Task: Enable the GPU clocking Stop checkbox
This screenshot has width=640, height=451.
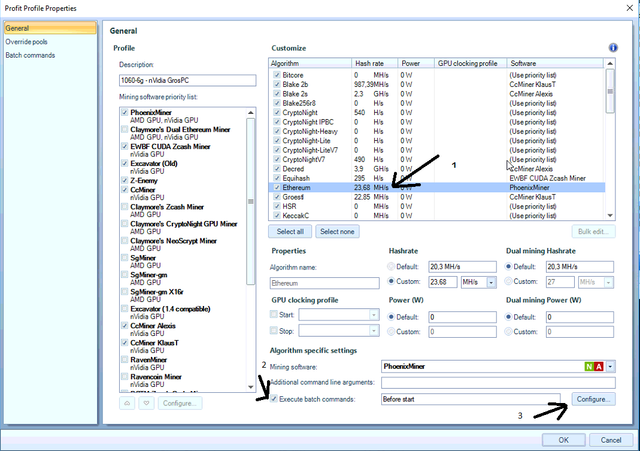Action: pos(274,331)
